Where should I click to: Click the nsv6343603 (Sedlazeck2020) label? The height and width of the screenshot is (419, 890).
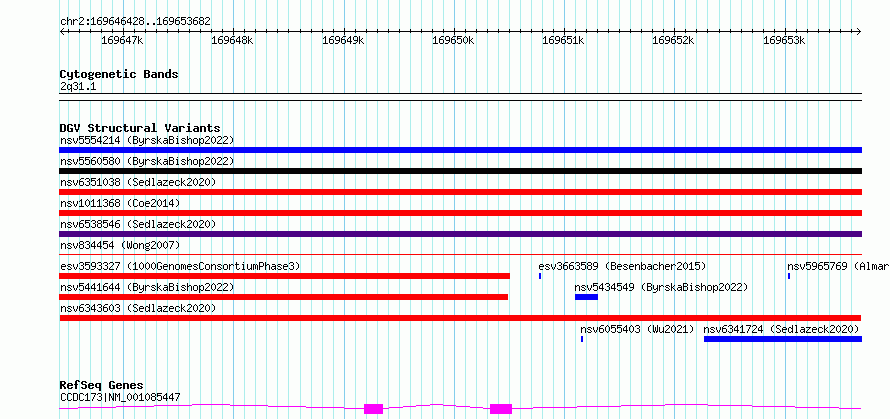point(138,308)
